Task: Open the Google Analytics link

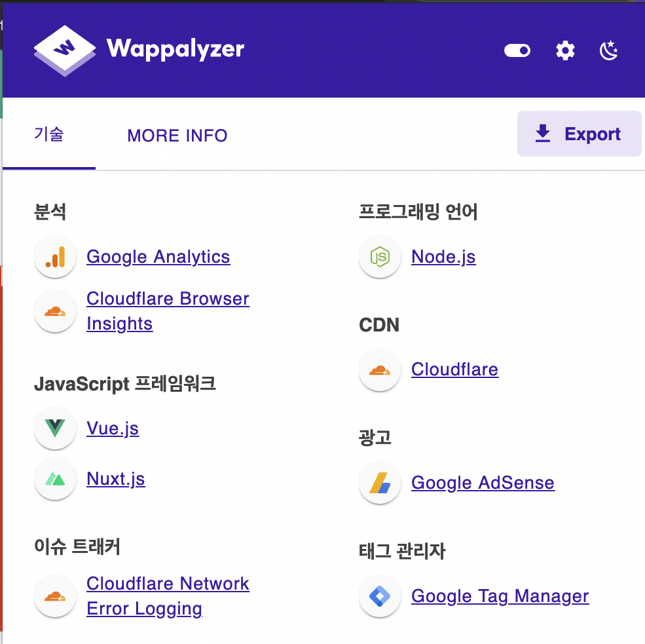Action: [158, 257]
